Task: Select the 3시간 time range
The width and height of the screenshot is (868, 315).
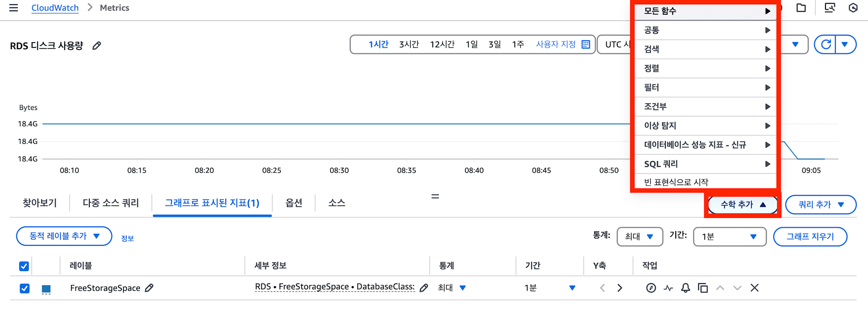Action: coord(409,44)
